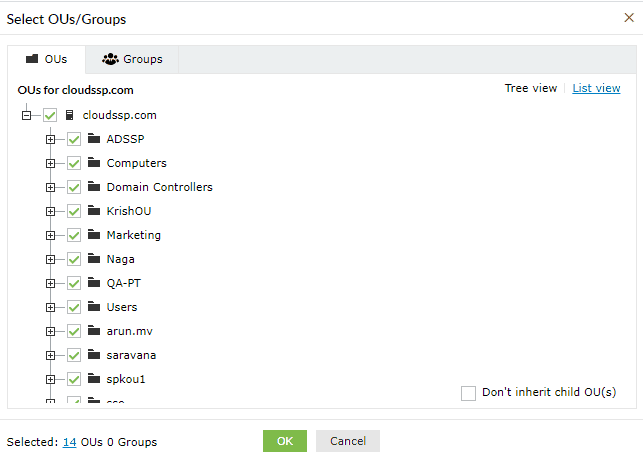Viewport: 643px width, 458px height.
Task: Switch to List view link
Action: [596, 88]
